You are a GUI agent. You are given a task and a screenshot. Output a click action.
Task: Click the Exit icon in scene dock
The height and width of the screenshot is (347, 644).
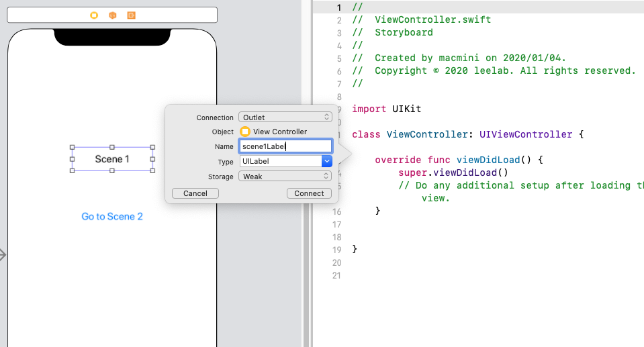[131, 15]
